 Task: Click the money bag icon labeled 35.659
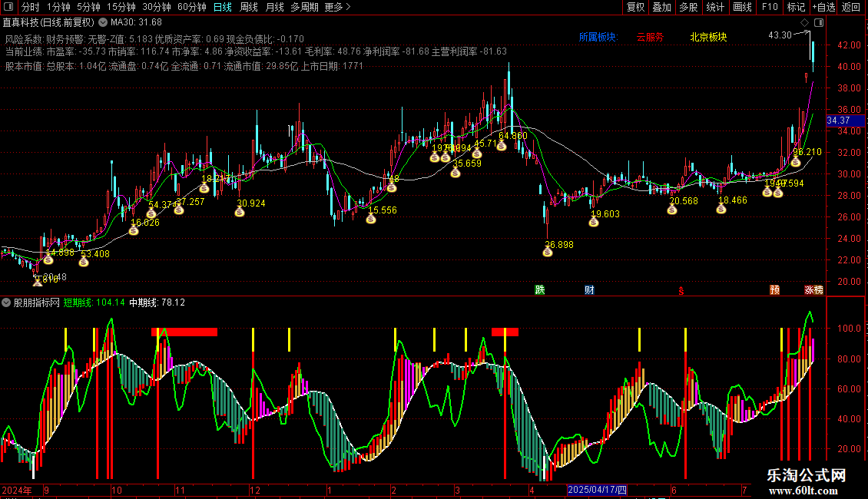coord(455,173)
